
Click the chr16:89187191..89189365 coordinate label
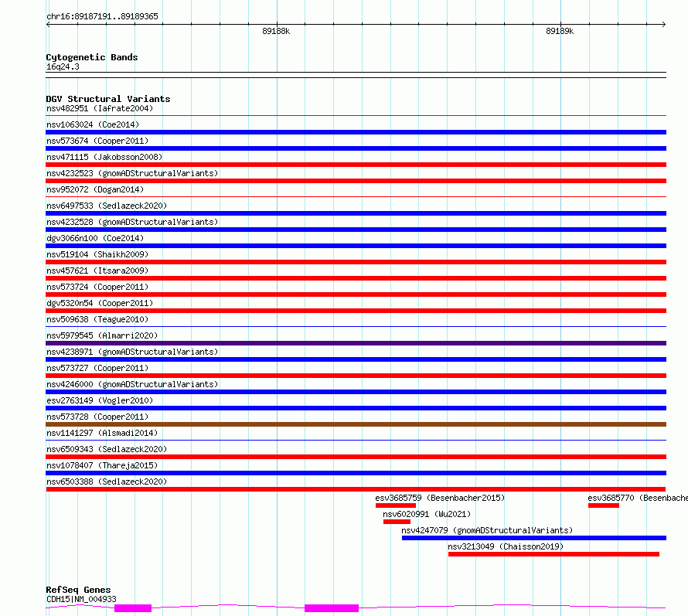(102, 16)
